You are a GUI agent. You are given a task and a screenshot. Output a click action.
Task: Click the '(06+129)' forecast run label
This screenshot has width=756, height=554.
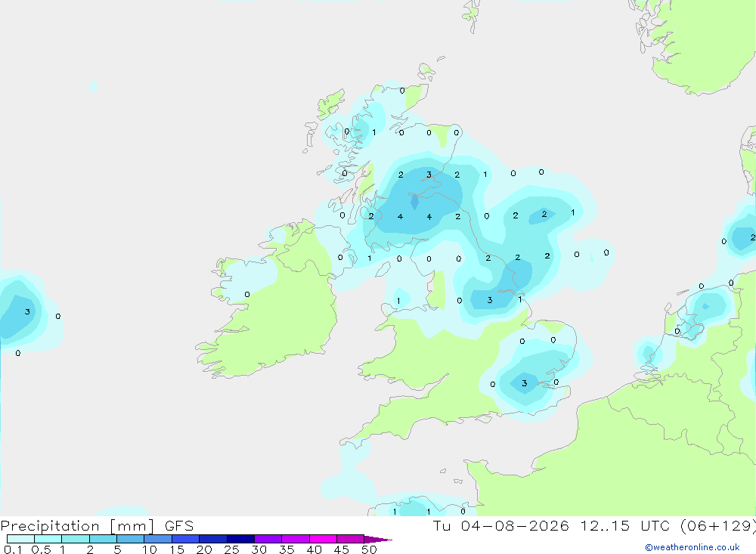(x=718, y=526)
